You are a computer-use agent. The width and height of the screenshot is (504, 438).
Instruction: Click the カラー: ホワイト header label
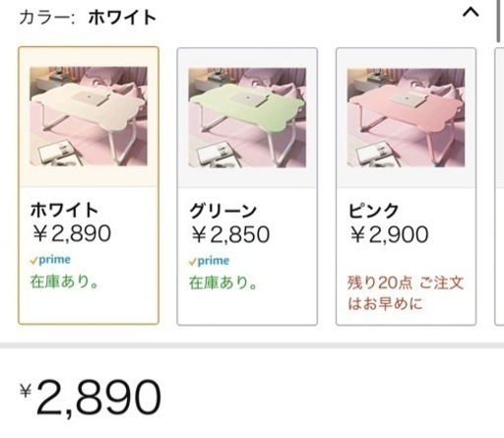tap(88, 18)
